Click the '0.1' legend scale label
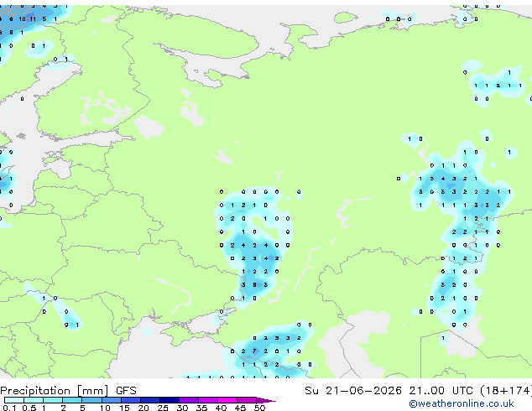 [x=9, y=408]
